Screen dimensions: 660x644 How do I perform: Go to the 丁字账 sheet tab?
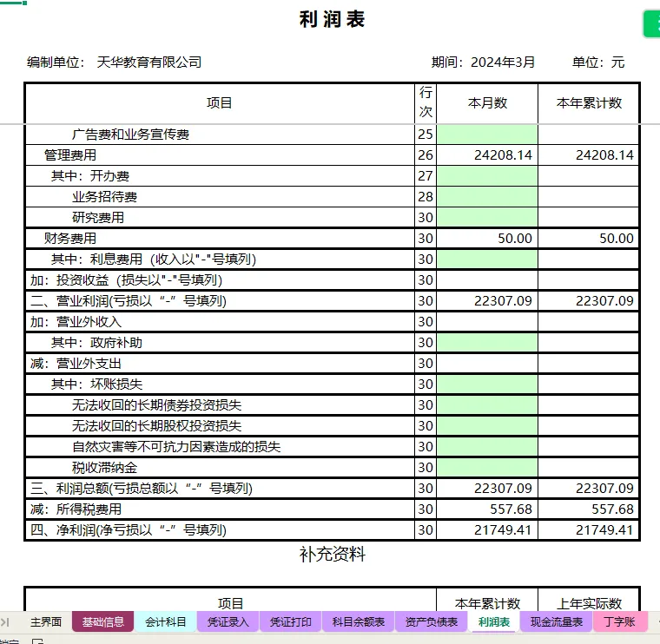pos(619,621)
